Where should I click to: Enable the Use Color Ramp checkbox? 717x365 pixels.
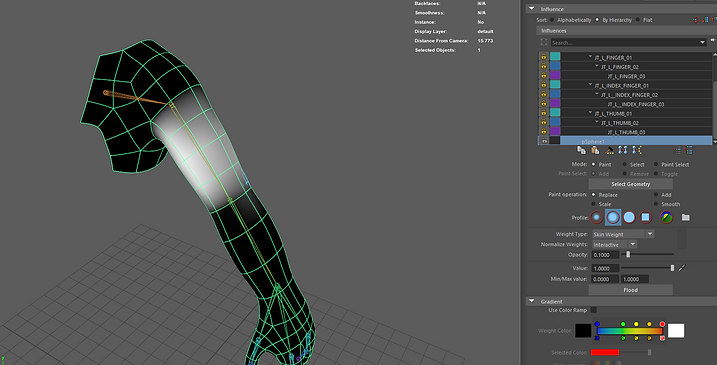(x=594, y=310)
